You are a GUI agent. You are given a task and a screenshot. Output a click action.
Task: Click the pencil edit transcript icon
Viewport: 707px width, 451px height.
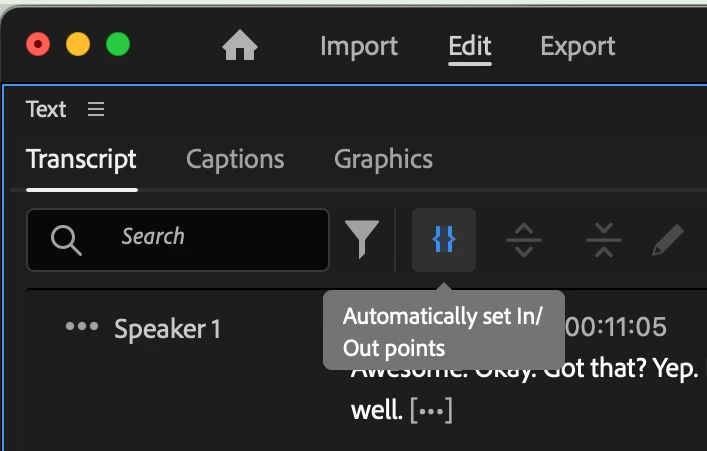coord(668,240)
